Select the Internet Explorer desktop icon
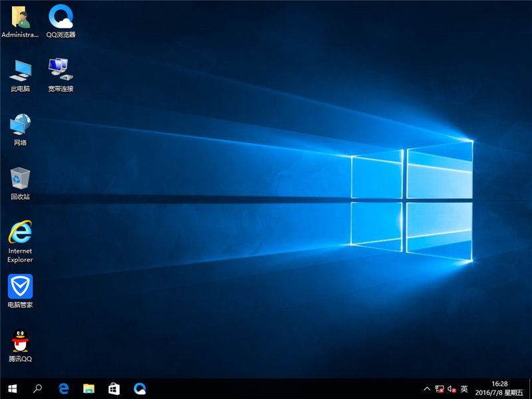This screenshot has width=532, height=399. tap(20, 241)
